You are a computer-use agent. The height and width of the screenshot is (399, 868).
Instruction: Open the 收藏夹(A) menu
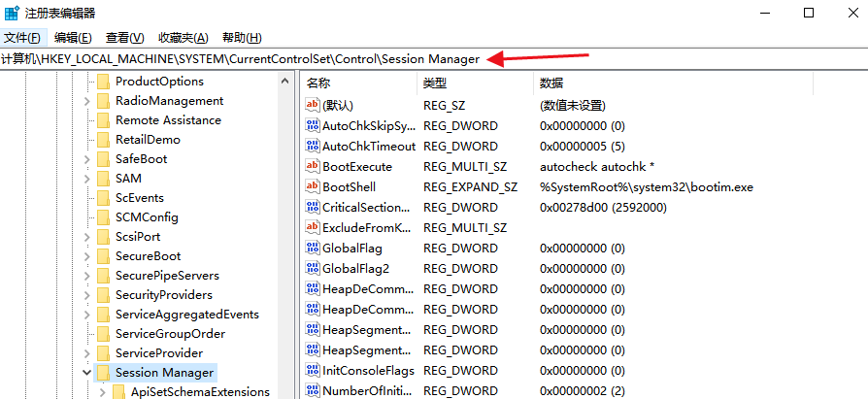tap(184, 38)
